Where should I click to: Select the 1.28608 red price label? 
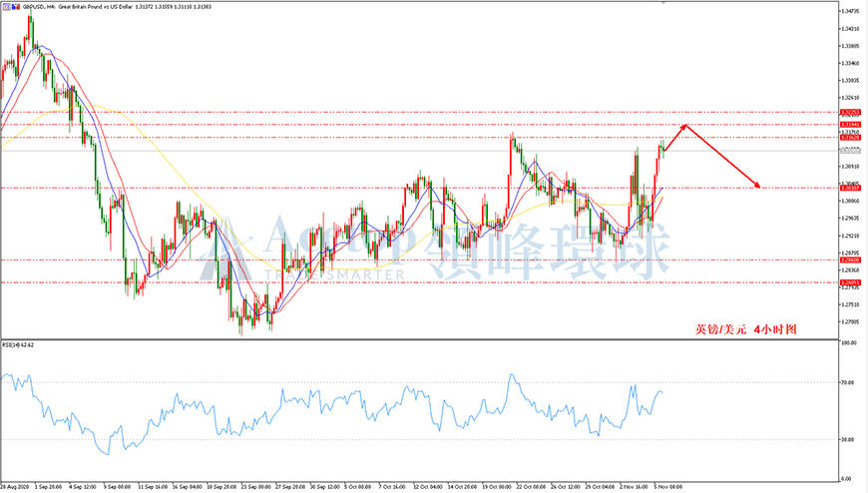pyautogui.click(x=850, y=259)
